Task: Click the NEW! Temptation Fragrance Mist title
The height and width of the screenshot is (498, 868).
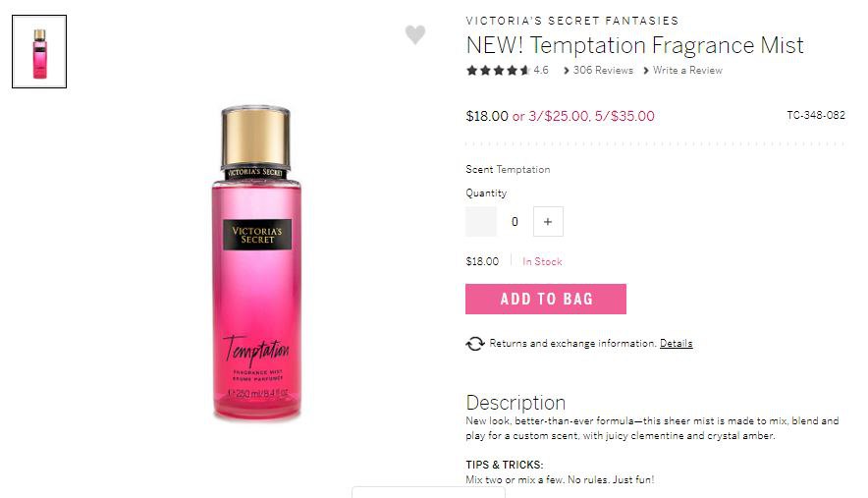Action: click(x=635, y=45)
